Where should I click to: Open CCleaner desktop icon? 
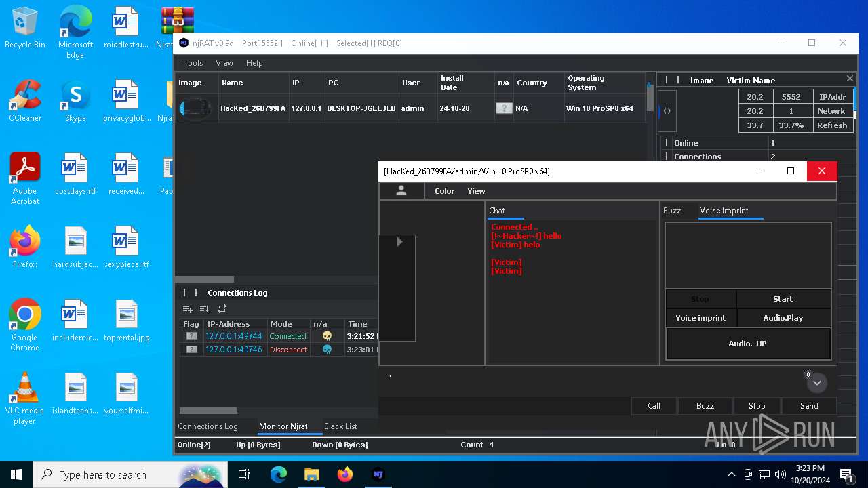[x=25, y=101]
